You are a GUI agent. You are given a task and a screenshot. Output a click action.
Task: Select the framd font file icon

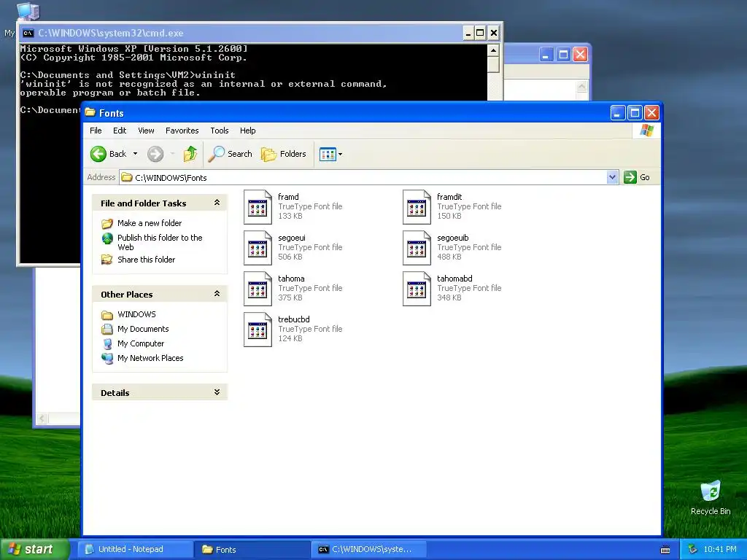258,206
